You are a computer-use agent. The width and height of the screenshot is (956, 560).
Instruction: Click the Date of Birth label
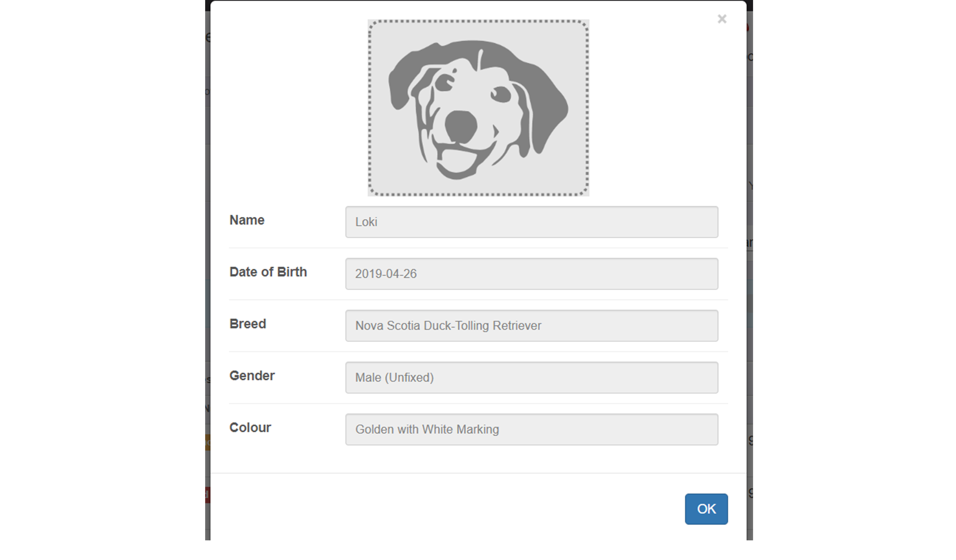point(268,272)
